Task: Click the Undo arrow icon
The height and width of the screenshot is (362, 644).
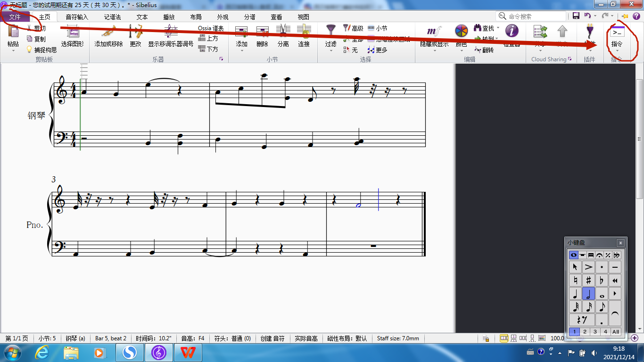Action: click(587, 16)
